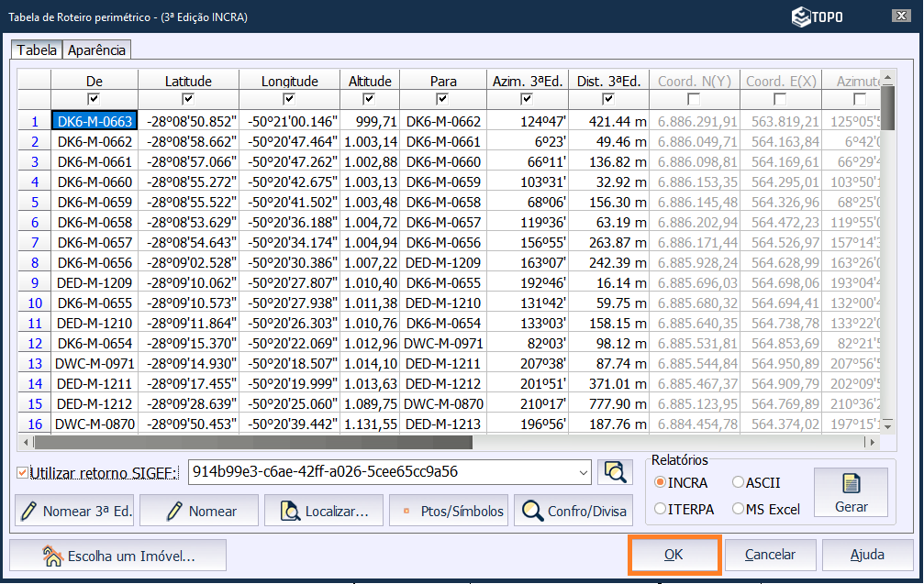Screen dimensions: 924x584
Task: Click the Cancelar button
Action: tap(770, 555)
